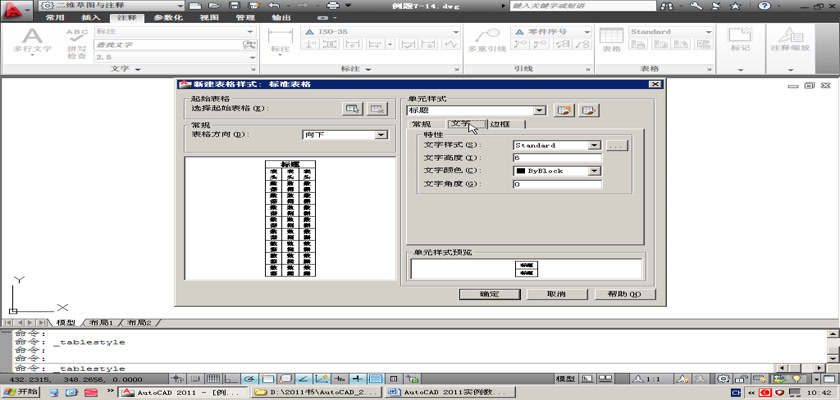Click the 文字高度 input field

[x=557, y=158]
